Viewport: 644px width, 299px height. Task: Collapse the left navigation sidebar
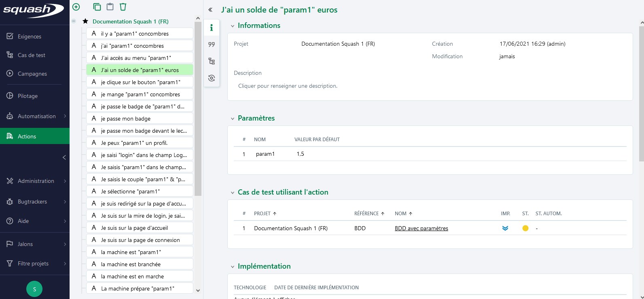tap(64, 157)
